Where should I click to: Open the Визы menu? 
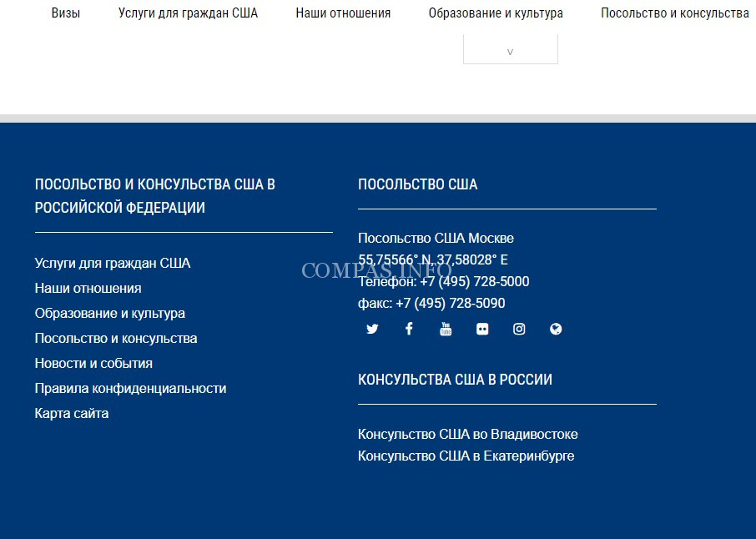(x=66, y=13)
